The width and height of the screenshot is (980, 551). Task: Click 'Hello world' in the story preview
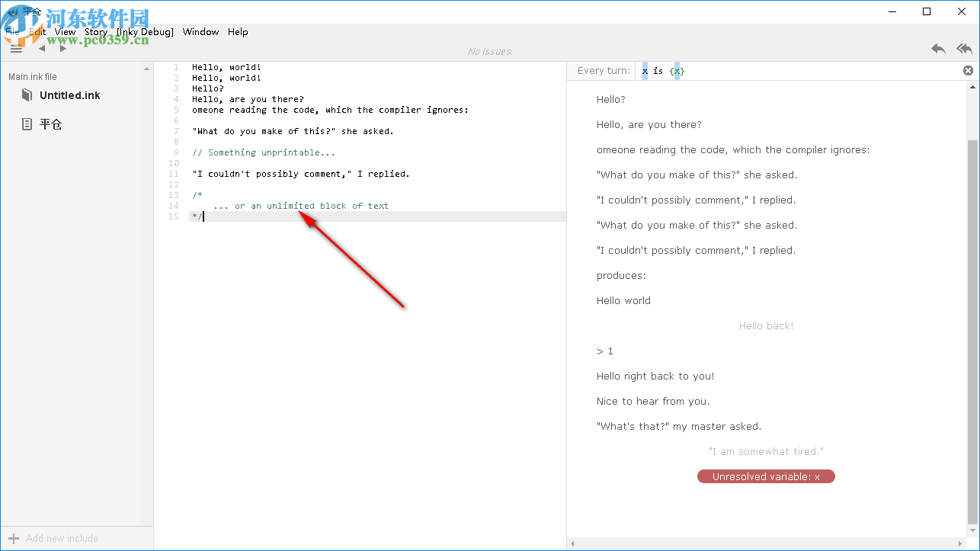(623, 300)
